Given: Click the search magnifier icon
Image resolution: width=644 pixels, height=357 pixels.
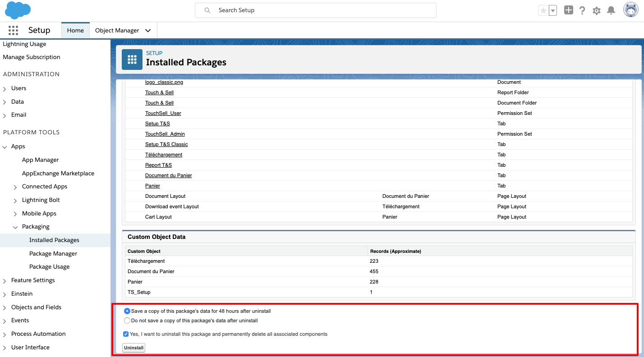Looking at the screenshot, I should pos(207,10).
